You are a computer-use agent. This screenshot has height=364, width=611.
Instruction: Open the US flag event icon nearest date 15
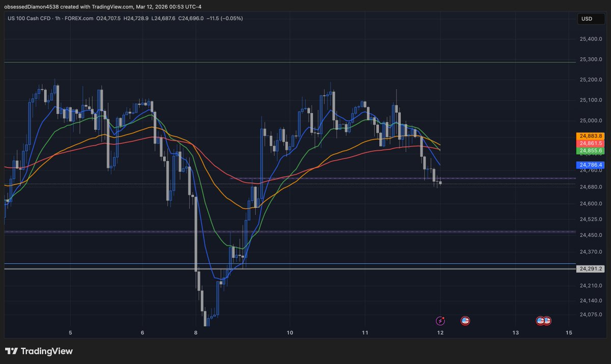[x=547, y=321]
